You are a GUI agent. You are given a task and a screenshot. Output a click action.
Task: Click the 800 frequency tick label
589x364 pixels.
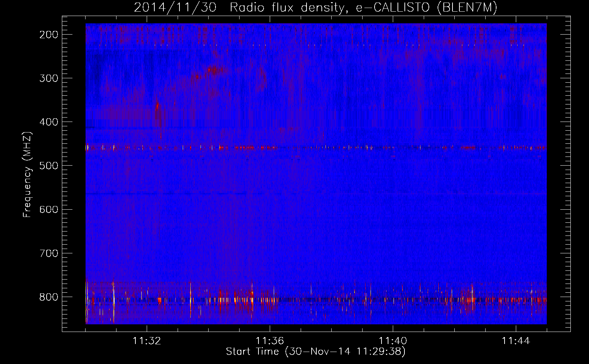coord(49,297)
